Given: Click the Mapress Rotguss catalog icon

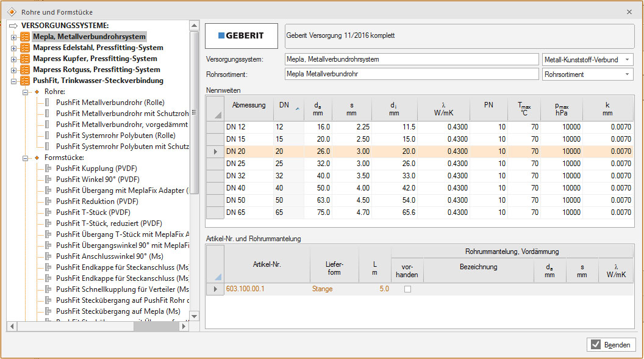Looking at the screenshot, I should [24, 70].
